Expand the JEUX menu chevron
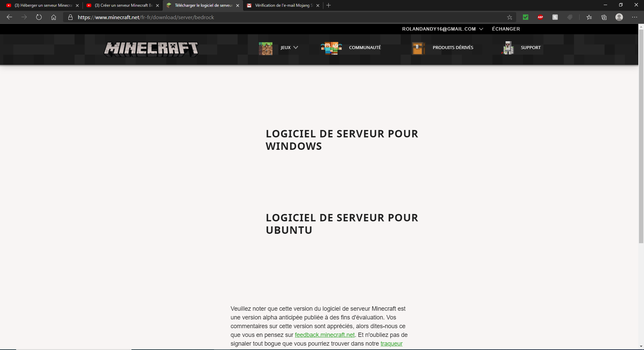The image size is (644, 350). pyautogui.click(x=296, y=47)
